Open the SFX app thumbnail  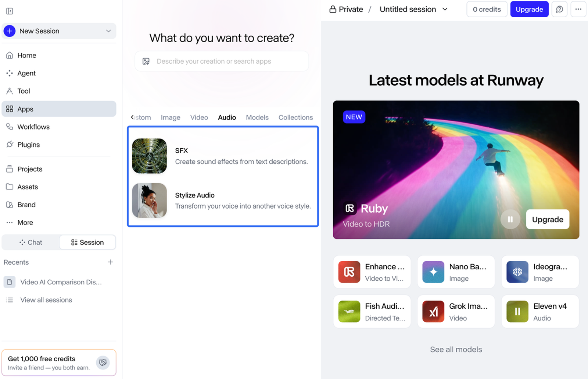[150, 156]
